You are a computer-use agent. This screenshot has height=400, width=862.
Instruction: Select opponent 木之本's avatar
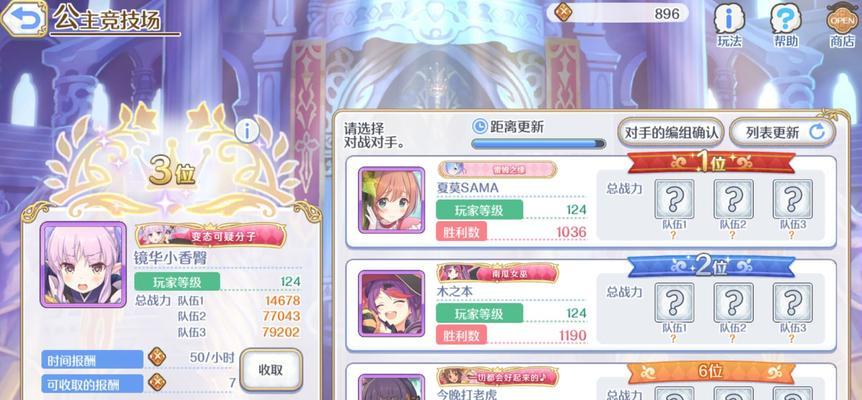click(x=391, y=303)
